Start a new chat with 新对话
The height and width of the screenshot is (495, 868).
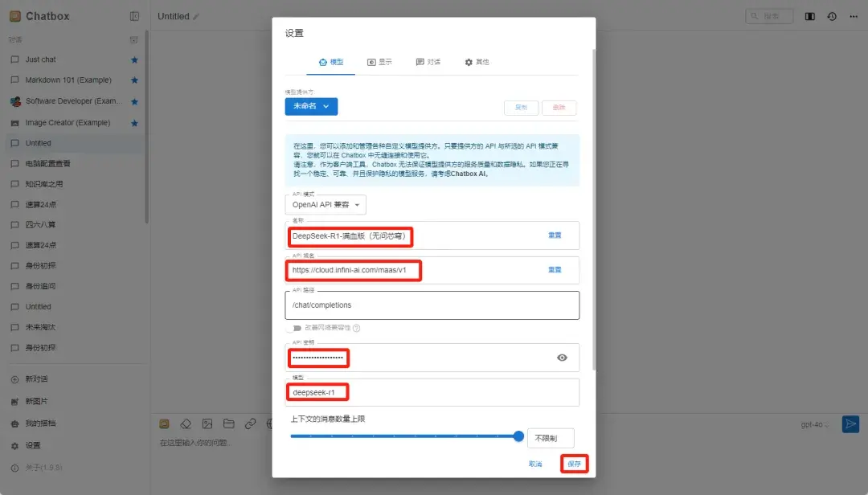pyautogui.click(x=36, y=379)
